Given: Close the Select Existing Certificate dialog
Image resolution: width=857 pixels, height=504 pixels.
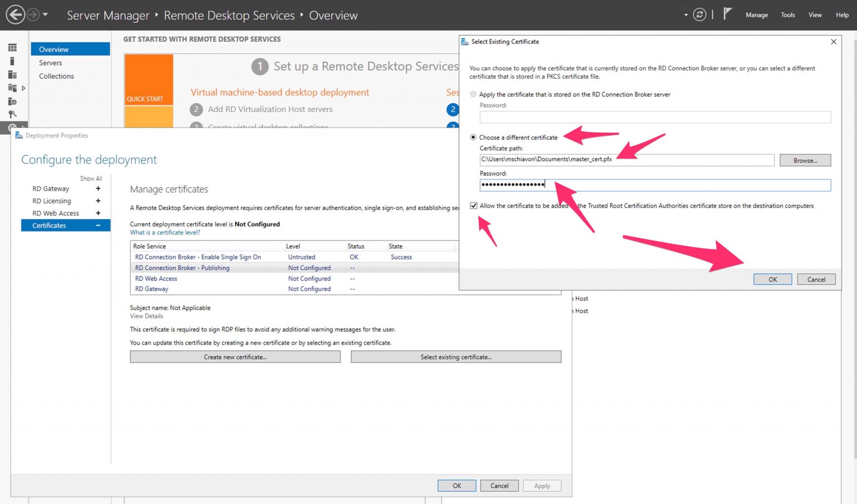Looking at the screenshot, I should coord(834,42).
